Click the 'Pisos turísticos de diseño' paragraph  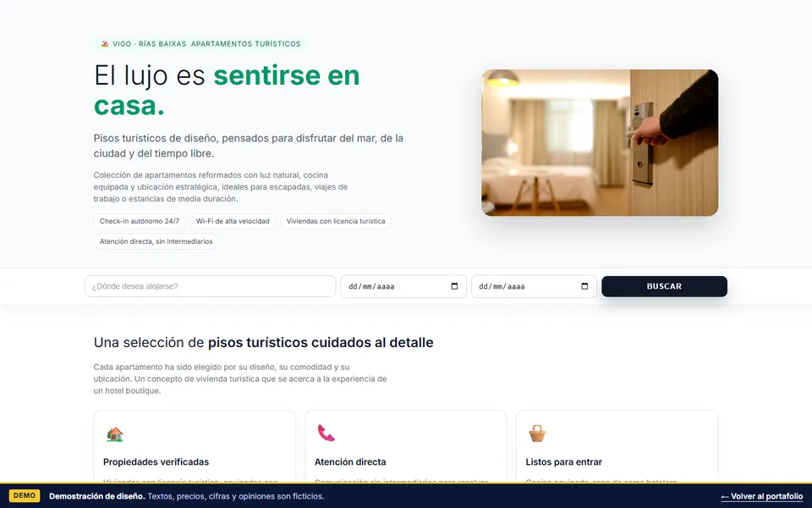point(249,146)
